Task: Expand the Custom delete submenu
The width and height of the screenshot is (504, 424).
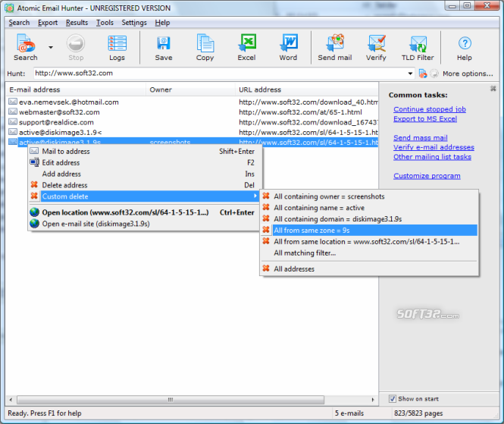Action: [144, 196]
